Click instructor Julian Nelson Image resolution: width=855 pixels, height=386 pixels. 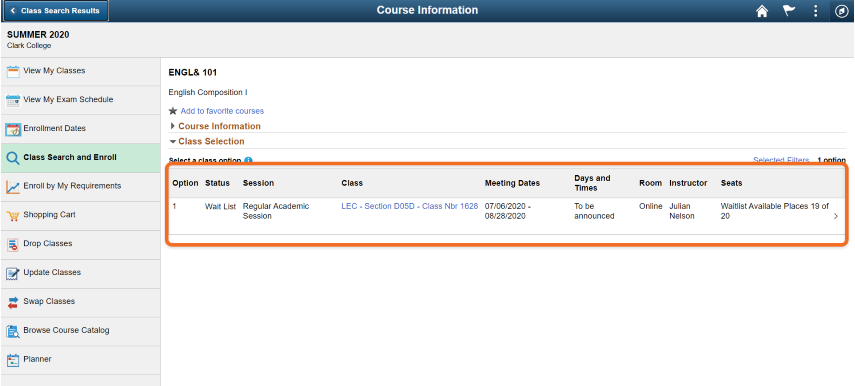(683, 211)
